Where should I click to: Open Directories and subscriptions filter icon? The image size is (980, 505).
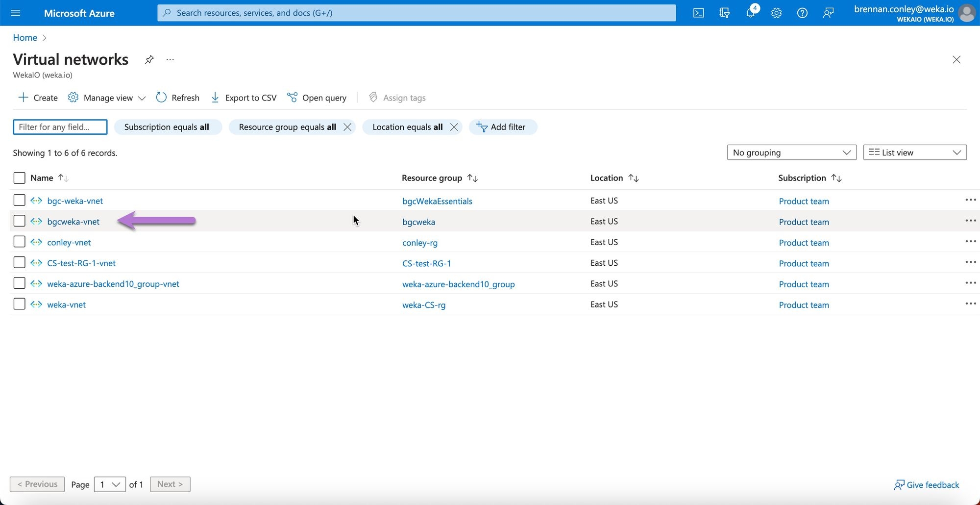(724, 13)
